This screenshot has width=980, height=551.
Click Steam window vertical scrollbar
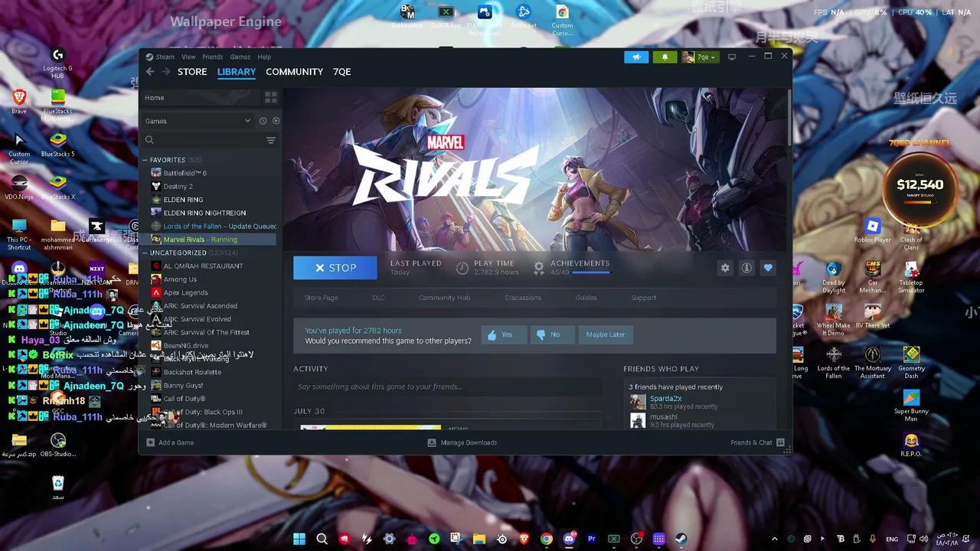(789, 119)
